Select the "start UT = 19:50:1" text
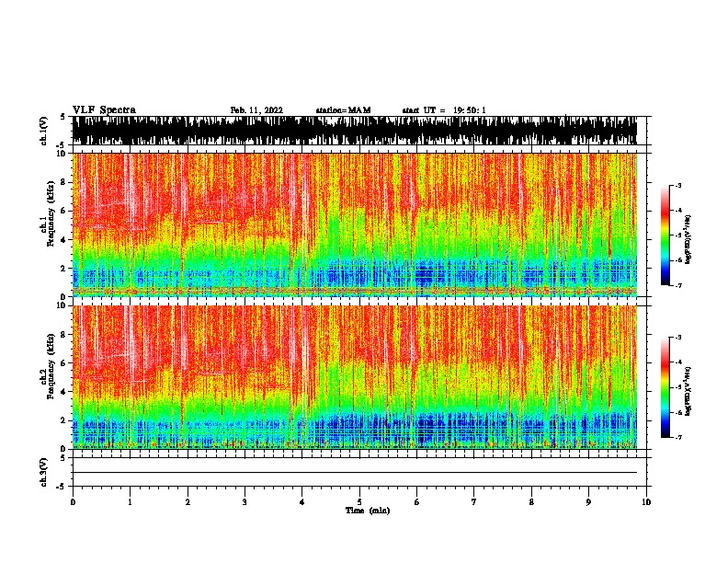 [x=444, y=110]
